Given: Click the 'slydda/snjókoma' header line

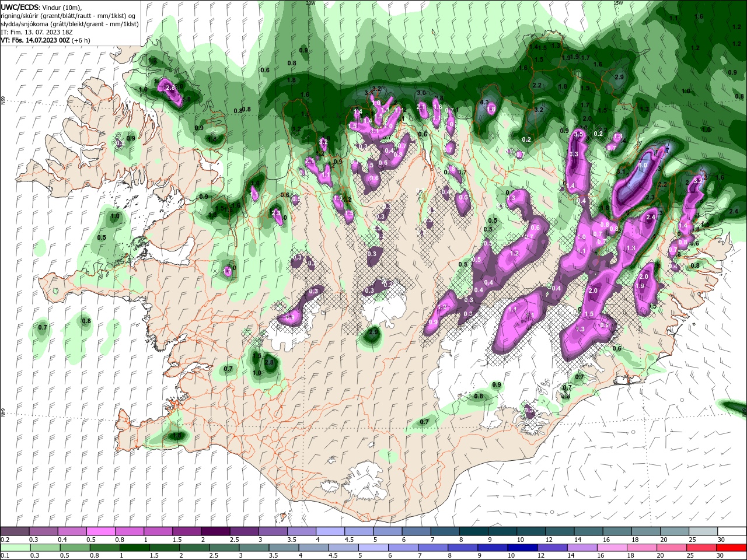Looking at the screenshot, I should click(x=68, y=24).
